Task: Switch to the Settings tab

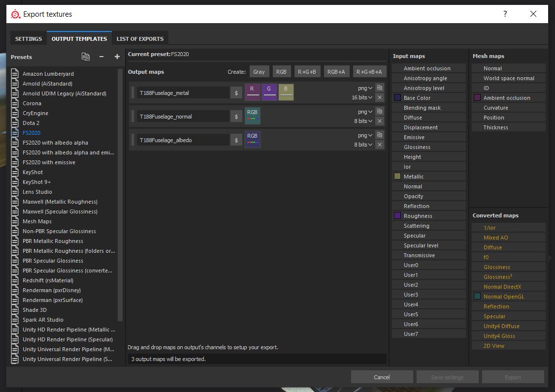Action: (x=29, y=39)
